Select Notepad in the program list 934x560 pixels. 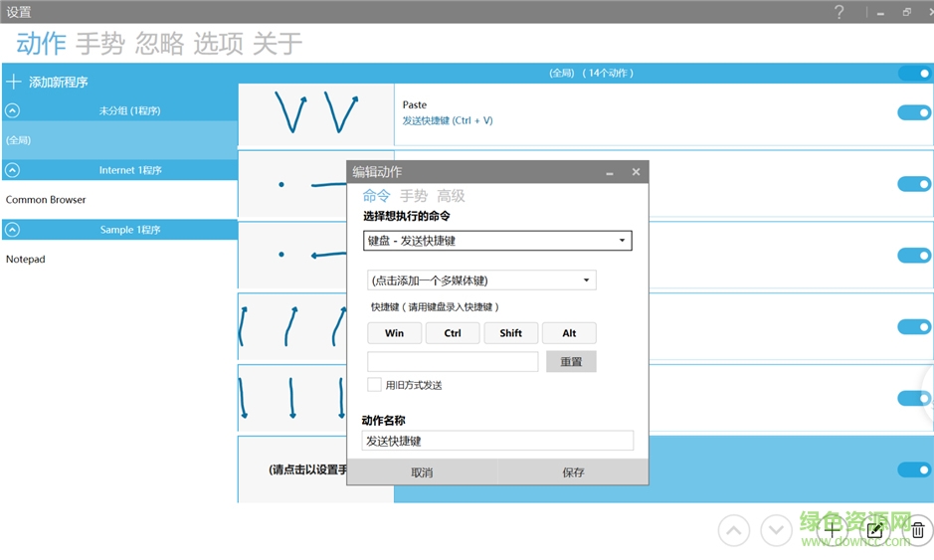coord(26,259)
